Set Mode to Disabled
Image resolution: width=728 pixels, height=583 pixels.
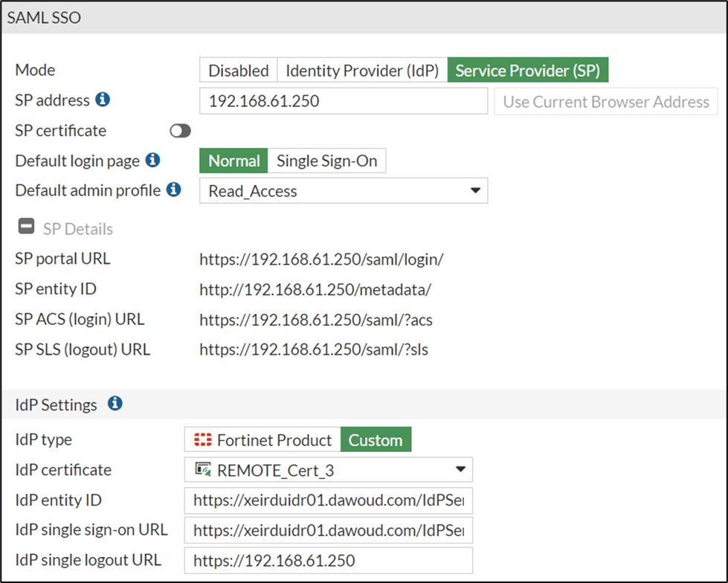(238, 71)
